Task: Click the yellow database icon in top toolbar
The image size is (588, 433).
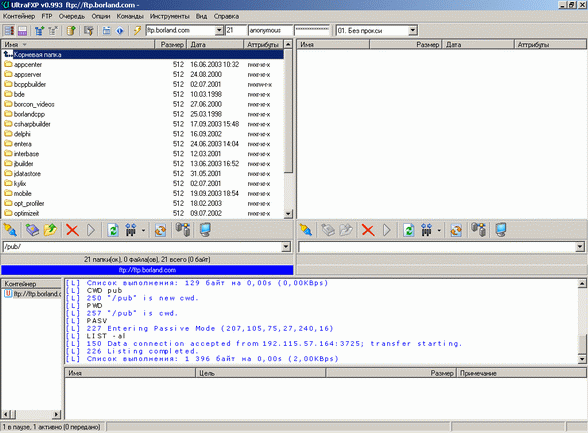Action: coord(71,30)
